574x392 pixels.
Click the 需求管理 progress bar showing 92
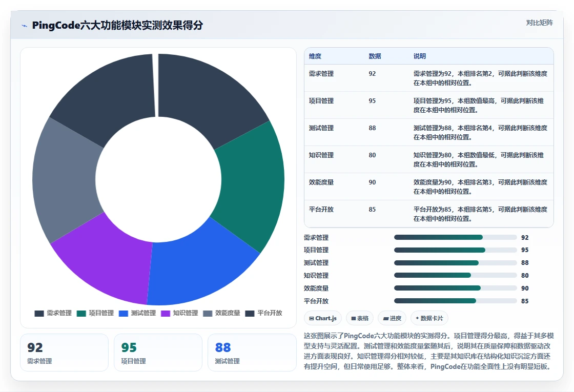455,238
